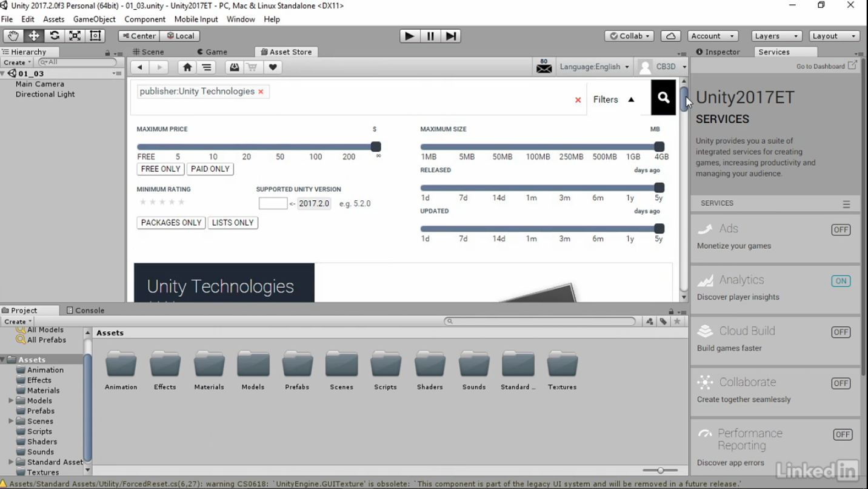Toggle the Performance Reporting switch
The image size is (868, 489).
point(843,434)
